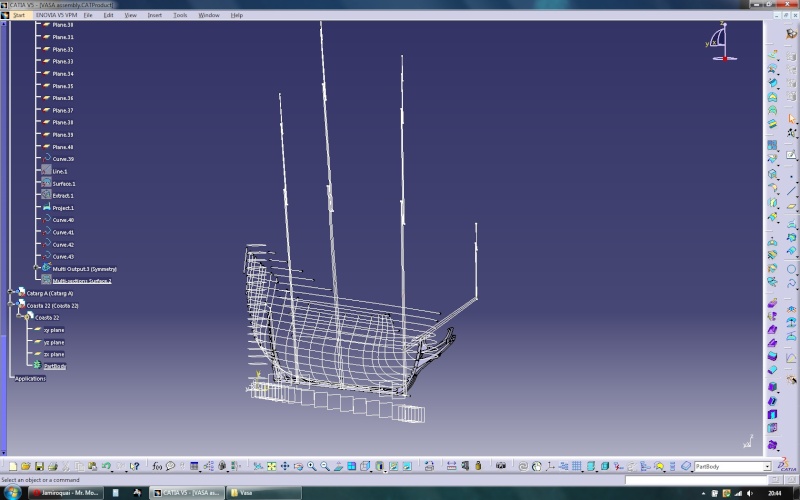Open the File menu

pos(88,15)
